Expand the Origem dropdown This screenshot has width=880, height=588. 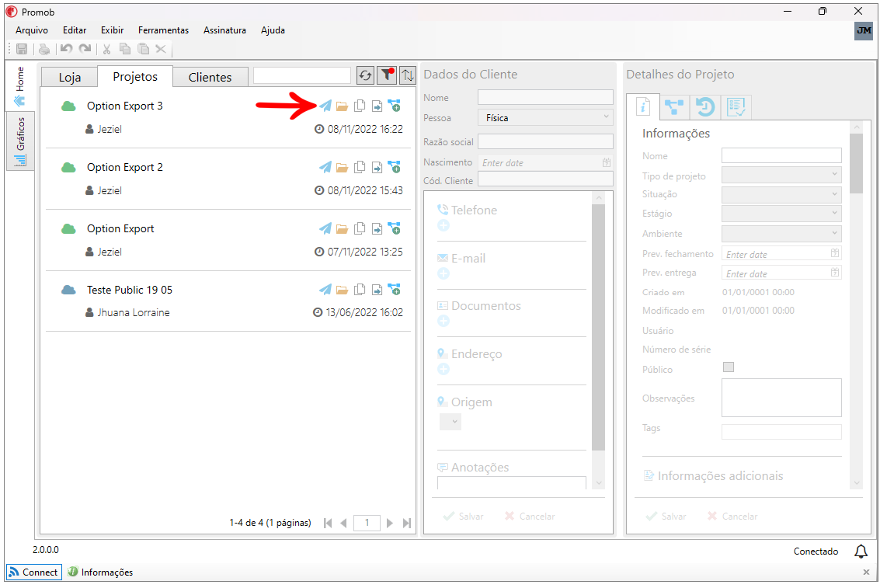click(x=450, y=421)
